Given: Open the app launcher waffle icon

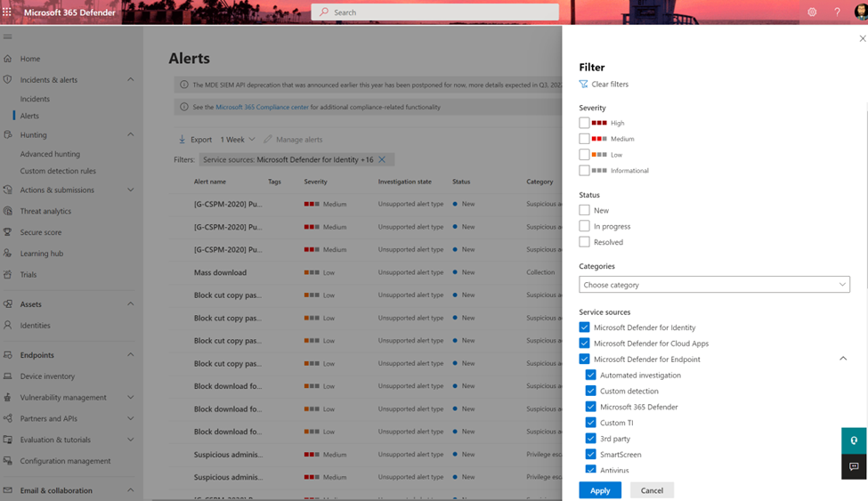Looking at the screenshot, I should (x=6, y=12).
